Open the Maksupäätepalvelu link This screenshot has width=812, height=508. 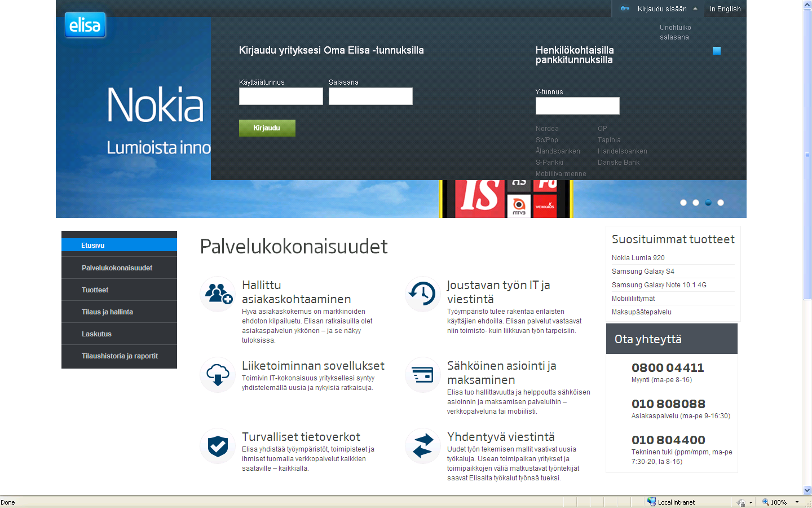click(642, 312)
